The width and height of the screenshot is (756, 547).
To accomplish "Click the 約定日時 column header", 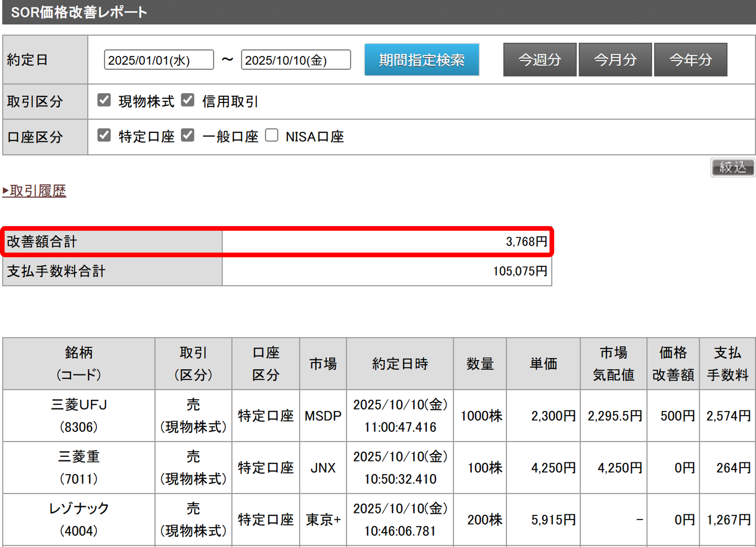I will pyautogui.click(x=400, y=364).
